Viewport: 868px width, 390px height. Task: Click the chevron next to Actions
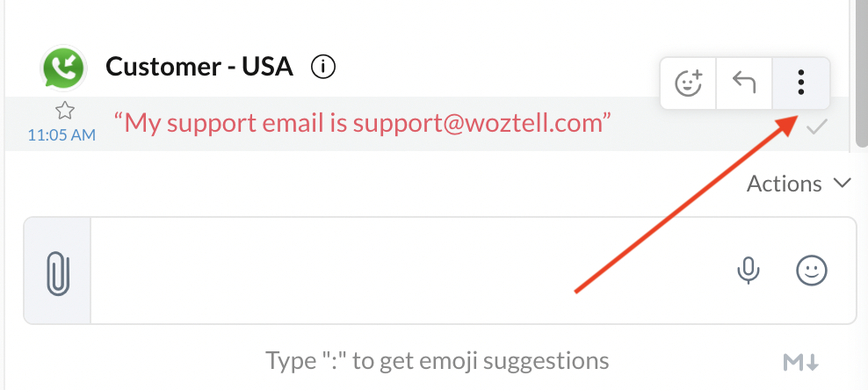click(842, 183)
